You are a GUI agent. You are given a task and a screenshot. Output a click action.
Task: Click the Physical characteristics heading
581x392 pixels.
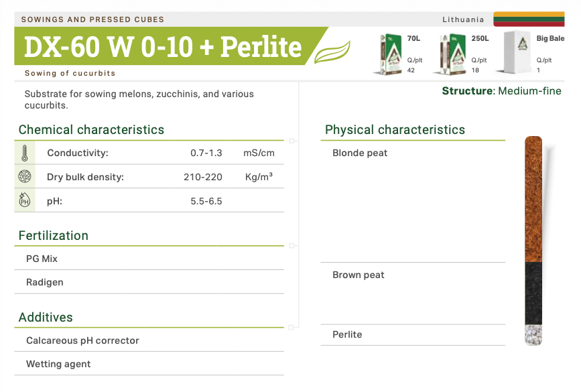(395, 130)
